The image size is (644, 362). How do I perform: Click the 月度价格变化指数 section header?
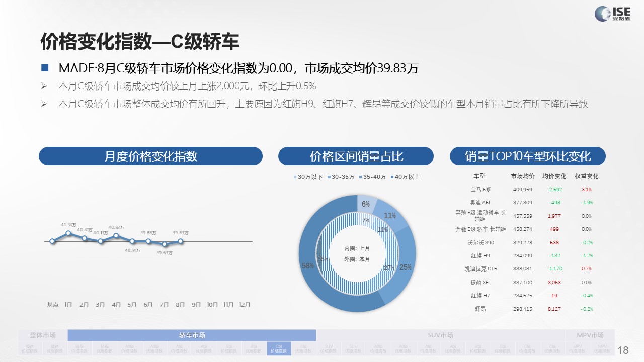(x=150, y=156)
